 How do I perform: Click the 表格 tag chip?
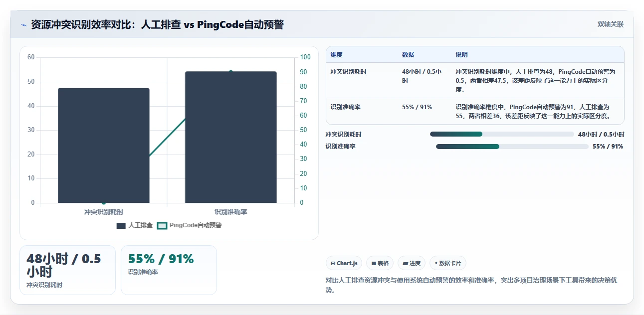[380, 263]
